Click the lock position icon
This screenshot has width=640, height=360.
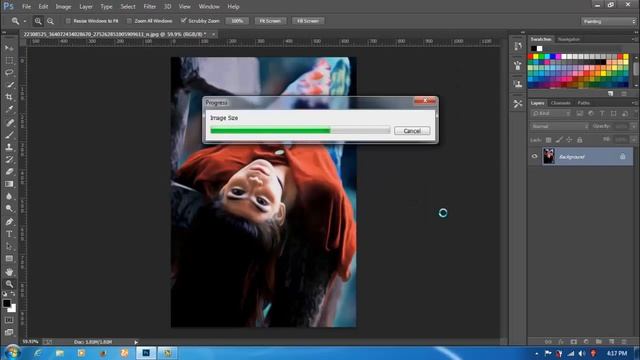coord(569,140)
